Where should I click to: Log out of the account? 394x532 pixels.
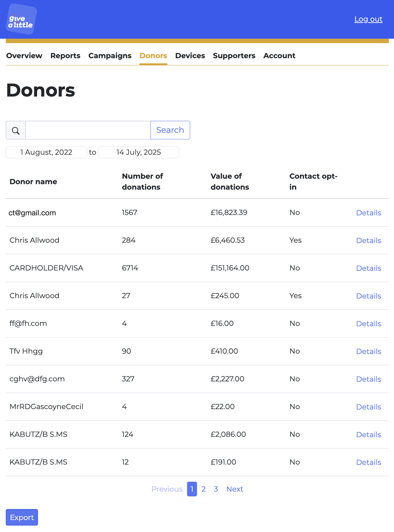[368, 19]
